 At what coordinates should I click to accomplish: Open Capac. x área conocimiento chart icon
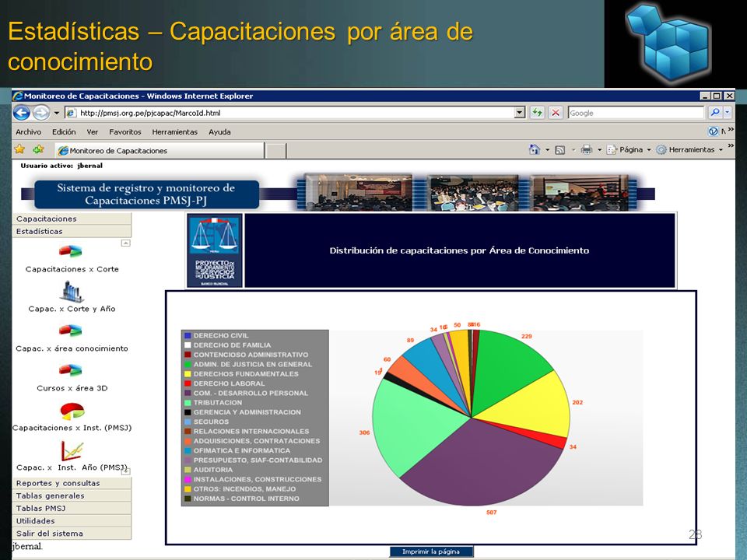coord(71,330)
